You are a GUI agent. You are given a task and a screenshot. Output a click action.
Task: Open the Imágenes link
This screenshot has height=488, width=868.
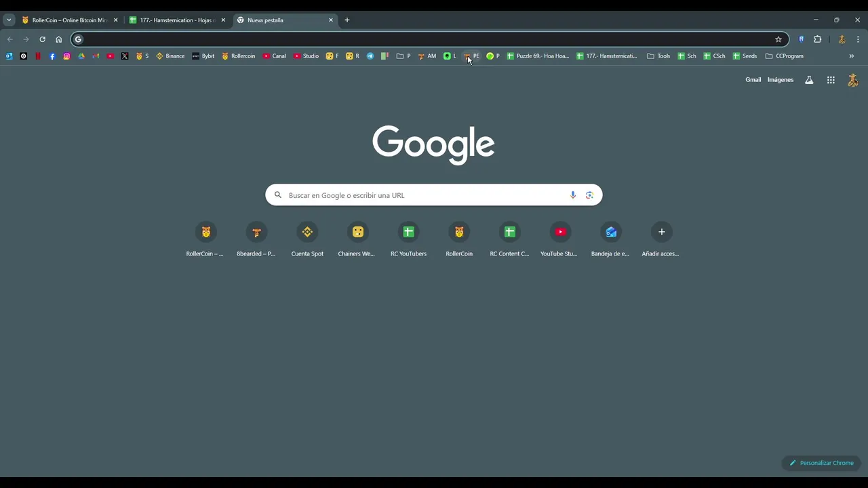[781, 80]
